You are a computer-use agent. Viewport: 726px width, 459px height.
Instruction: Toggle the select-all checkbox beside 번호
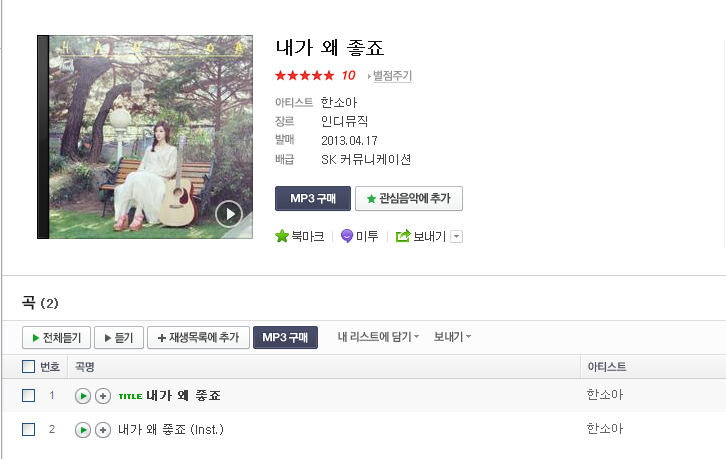click(x=28, y=366)
